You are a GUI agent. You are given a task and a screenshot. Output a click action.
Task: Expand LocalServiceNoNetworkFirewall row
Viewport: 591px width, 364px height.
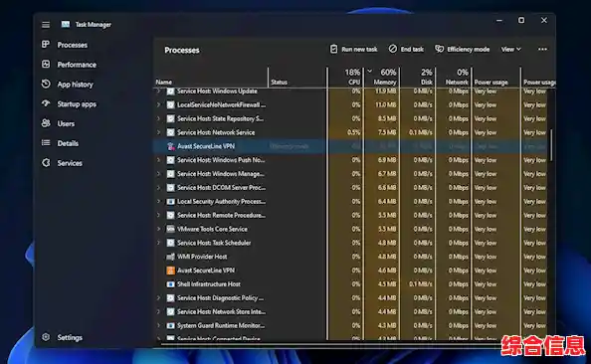point(158,104)
